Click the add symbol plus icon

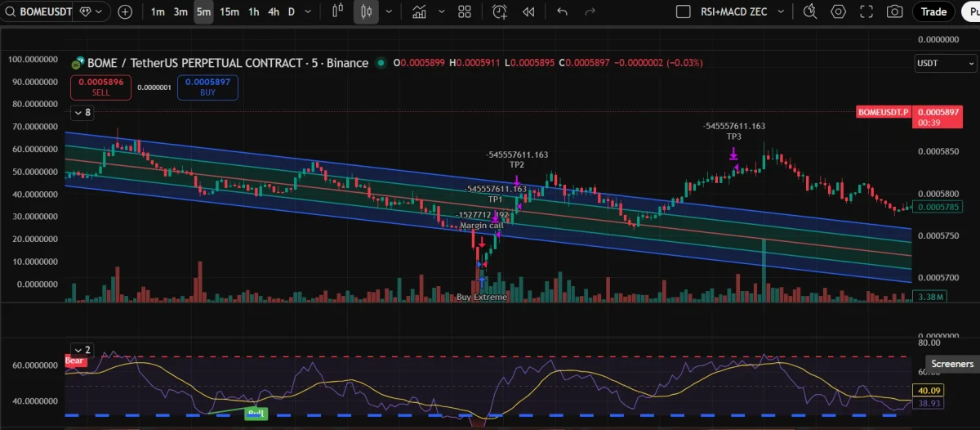tap(125, 12)
